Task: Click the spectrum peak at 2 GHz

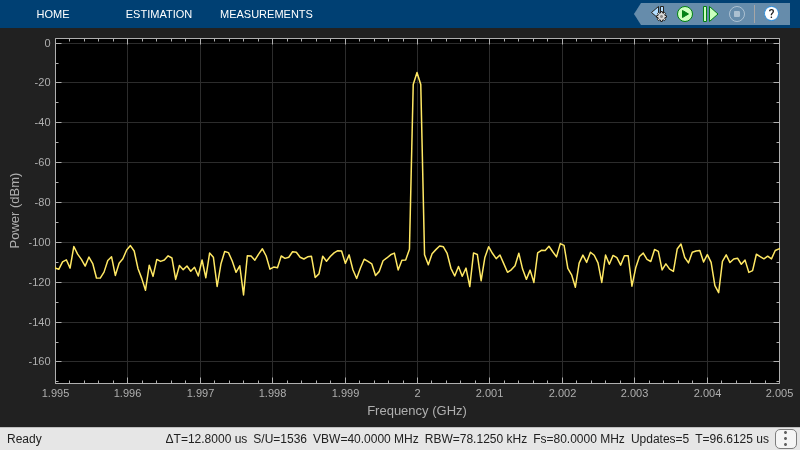Action: 417,73
